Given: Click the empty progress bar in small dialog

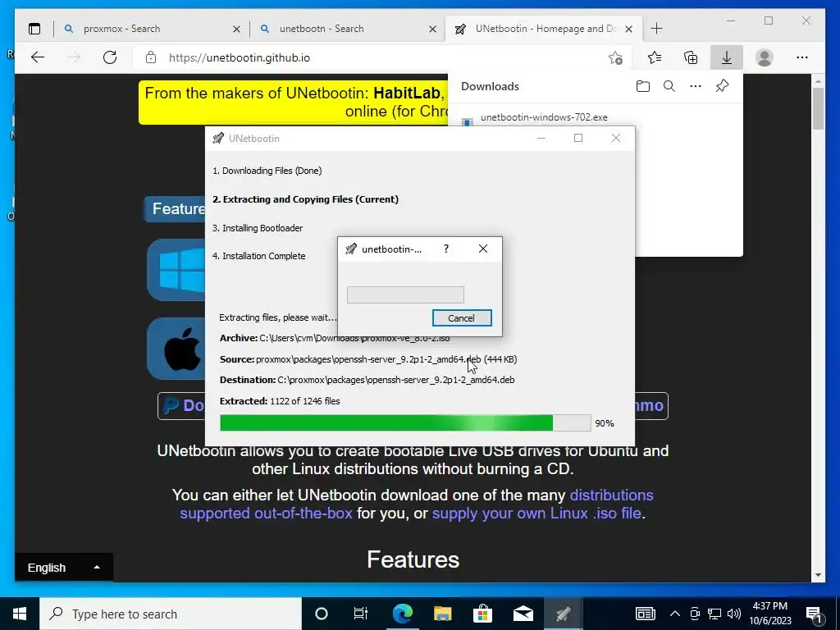Looking at the screenshot, I should 405,294.
